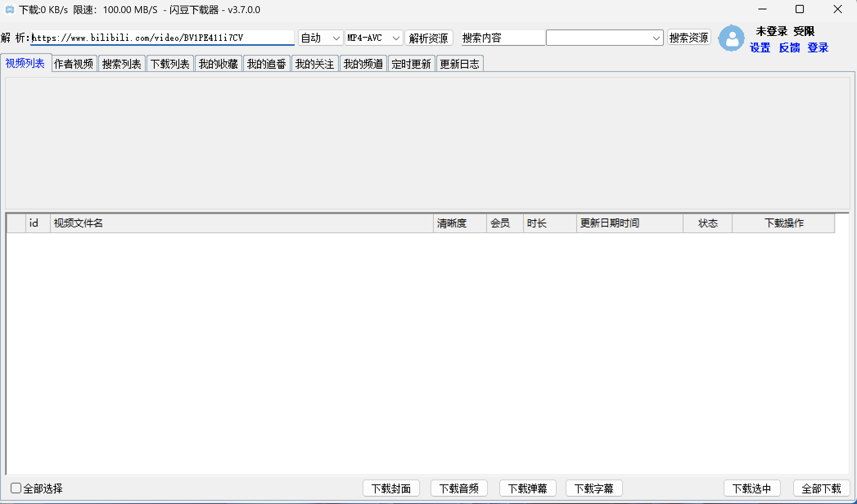Viewport: 857px width, 504px height.
Task: Click the bilibili URL input field
Action: (x=162, y=38)
